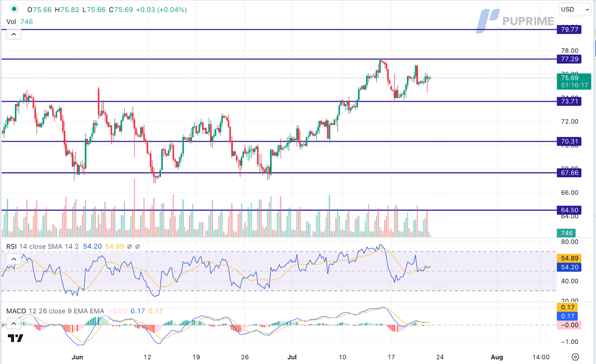
Task: Click the RSI 54.89 orange value label
Action: point(569,258)
